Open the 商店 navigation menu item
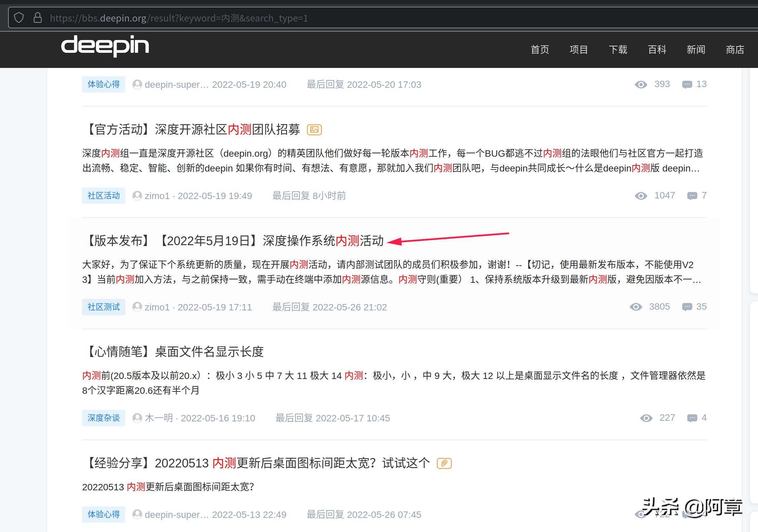This screenshot has height=532, width=758. tap(735, 49)
